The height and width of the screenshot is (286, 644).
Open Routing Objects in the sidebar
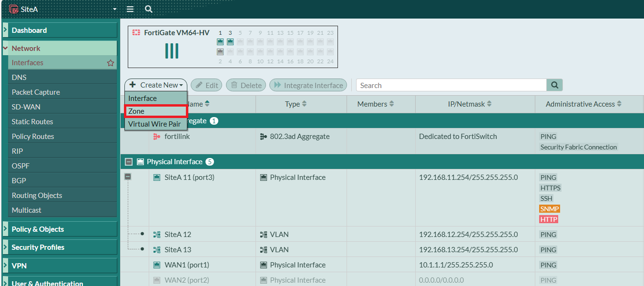(62, 196)
